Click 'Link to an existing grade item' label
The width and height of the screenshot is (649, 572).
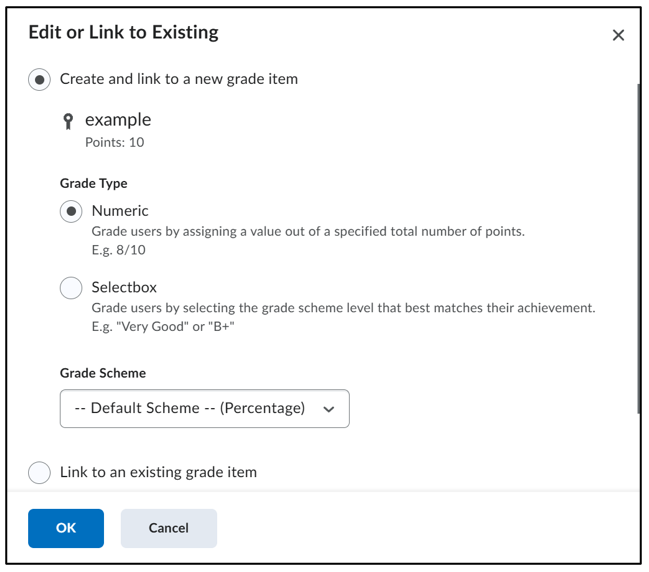pos(159,472)
